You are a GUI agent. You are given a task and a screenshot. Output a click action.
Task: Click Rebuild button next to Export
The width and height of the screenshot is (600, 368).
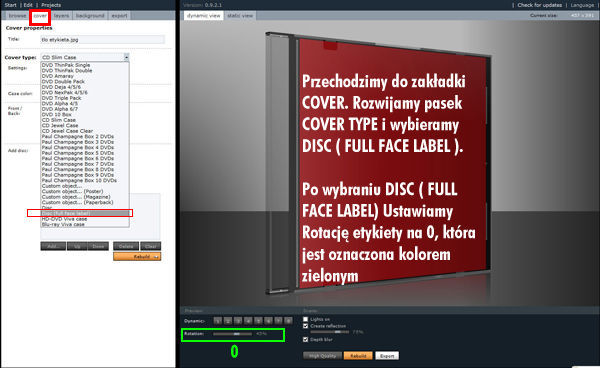click(x=358, y=356)
